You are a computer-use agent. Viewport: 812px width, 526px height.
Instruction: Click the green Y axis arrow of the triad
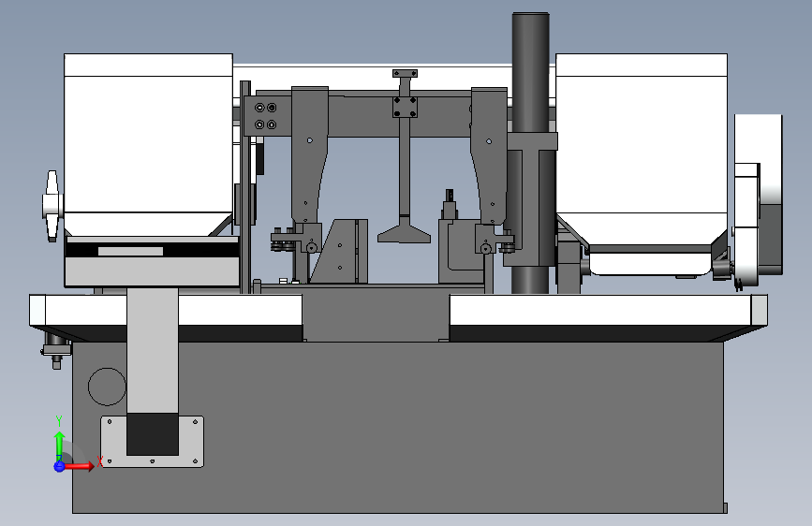point(60,446)
